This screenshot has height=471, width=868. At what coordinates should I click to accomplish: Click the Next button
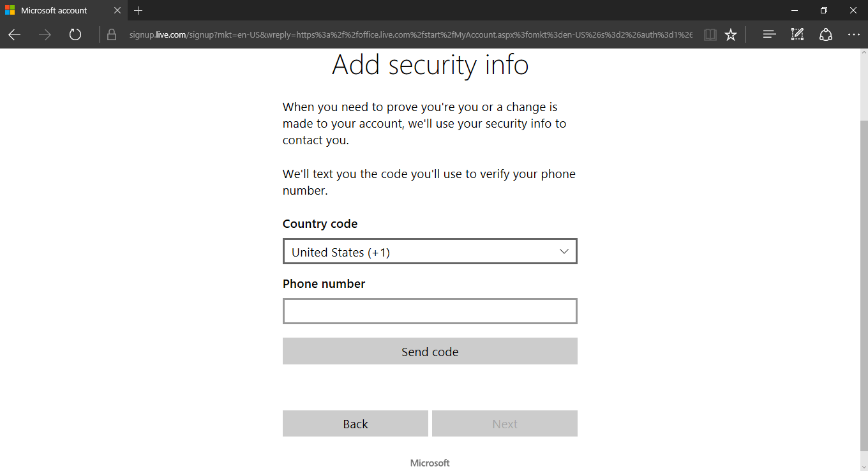(x=505, y=424)
